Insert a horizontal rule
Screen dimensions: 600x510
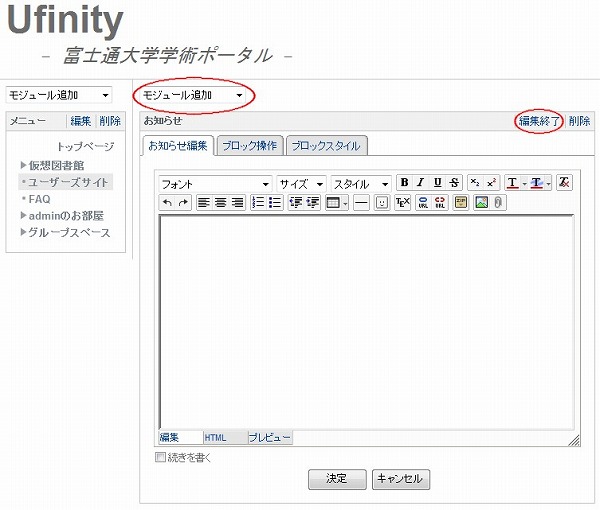click(x=361, y=202)
